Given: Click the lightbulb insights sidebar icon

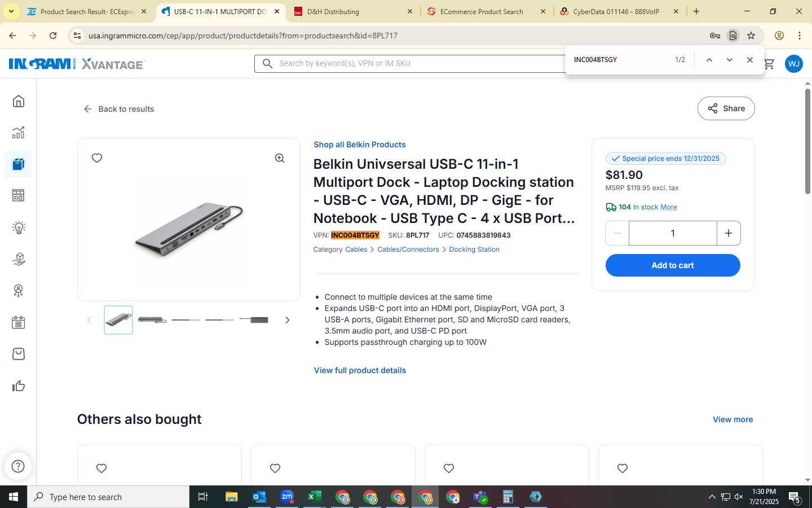Looking at the screenshot, I should click(19, 227).
